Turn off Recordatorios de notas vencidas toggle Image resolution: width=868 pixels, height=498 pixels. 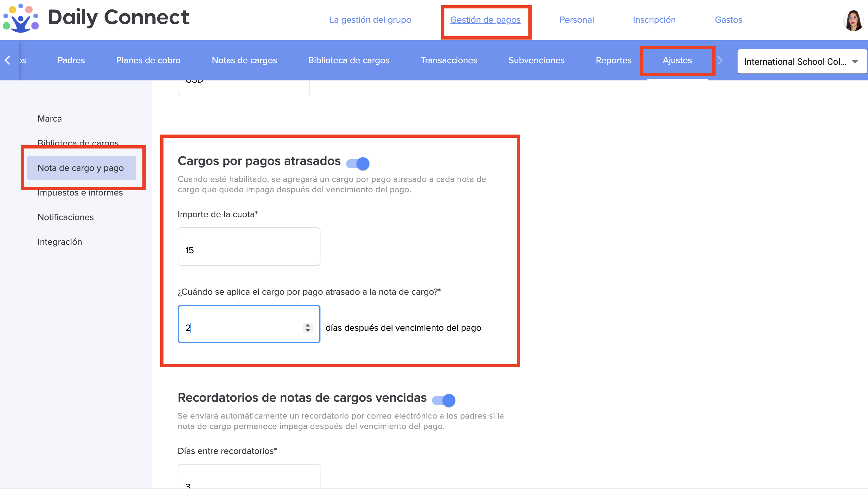coord(444,400)
